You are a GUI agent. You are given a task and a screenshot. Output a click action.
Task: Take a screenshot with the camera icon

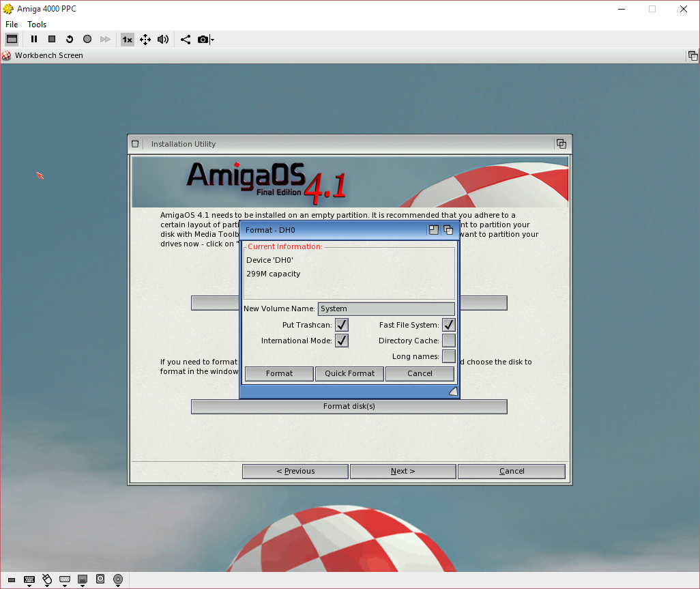(x=203, y=40)
